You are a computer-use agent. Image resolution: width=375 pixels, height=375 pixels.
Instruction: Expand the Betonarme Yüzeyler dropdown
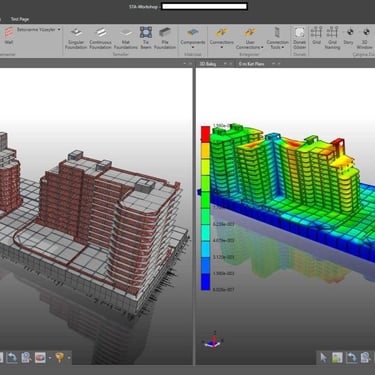click(59, 29)
